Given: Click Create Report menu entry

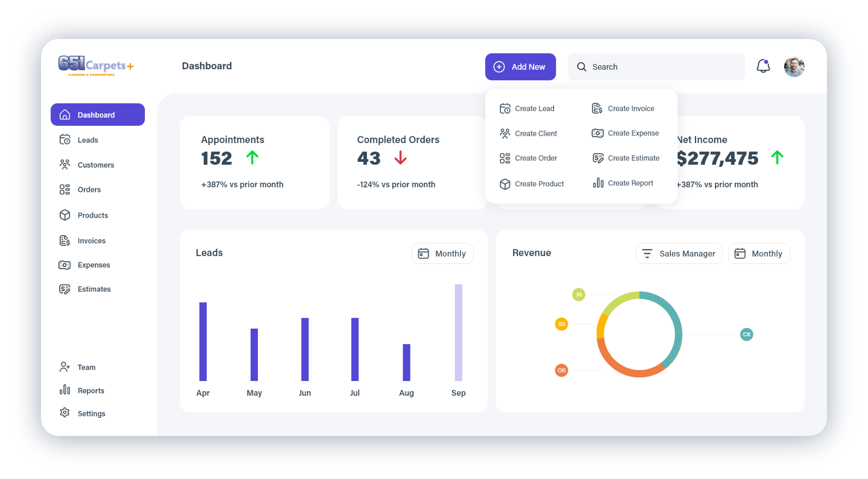Looking at the screenshot, I should click(623, 183).
